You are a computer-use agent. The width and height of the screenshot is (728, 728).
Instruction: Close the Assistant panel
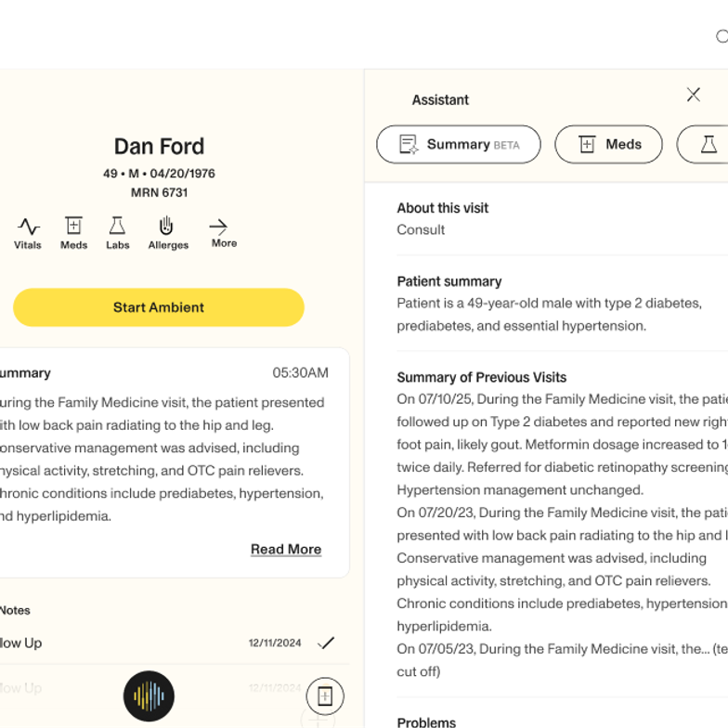click(693, 95)
